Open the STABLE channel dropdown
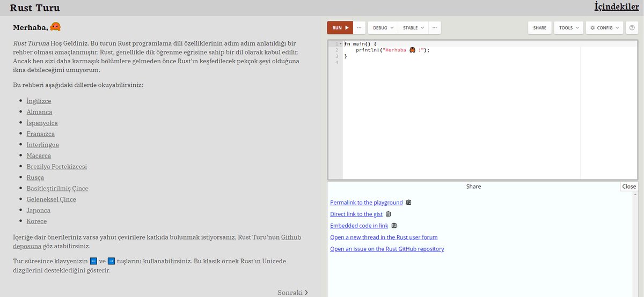The height and width of the screenshot is (297, 644). [x=413, y=28]
